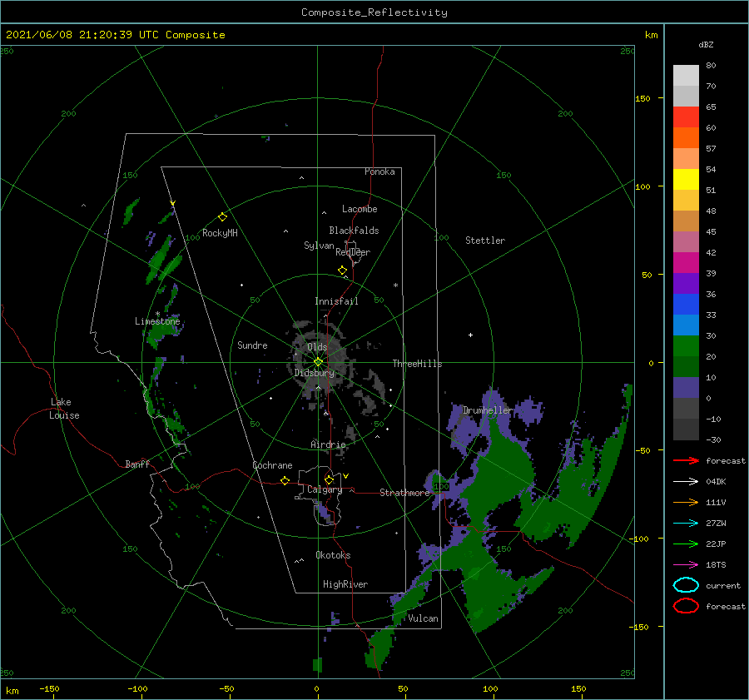The height and width of the screenshot is (700, 749).
Task: Click the red forecast arrow in legend
Action: click(686, 460)
